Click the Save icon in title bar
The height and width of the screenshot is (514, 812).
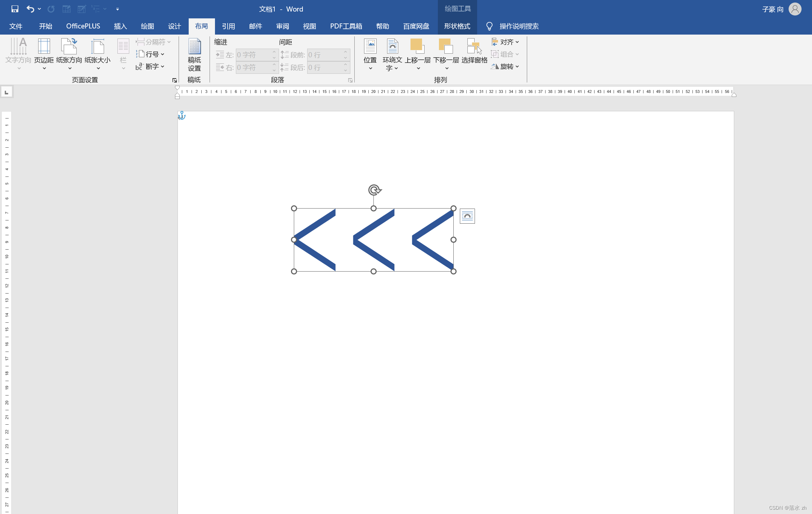[15, 9]
